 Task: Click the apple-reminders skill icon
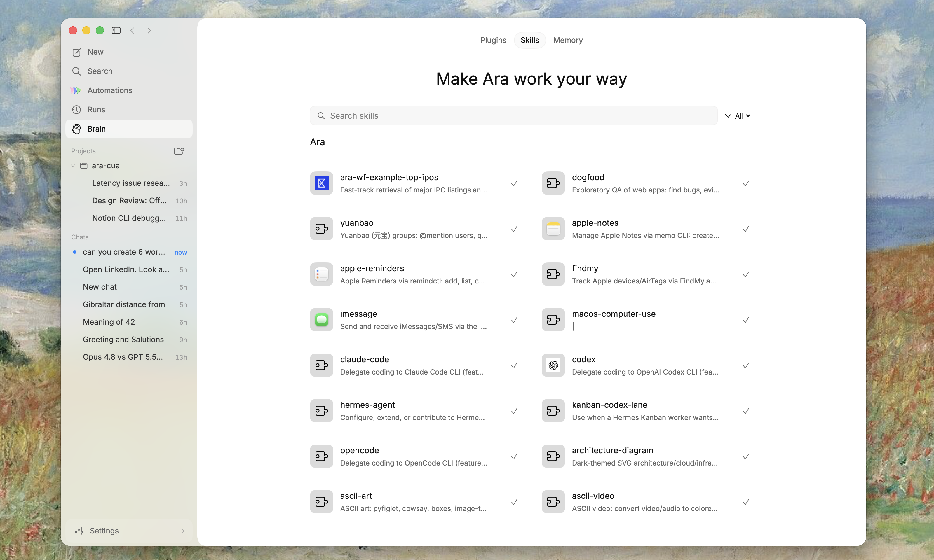[322, 274]
